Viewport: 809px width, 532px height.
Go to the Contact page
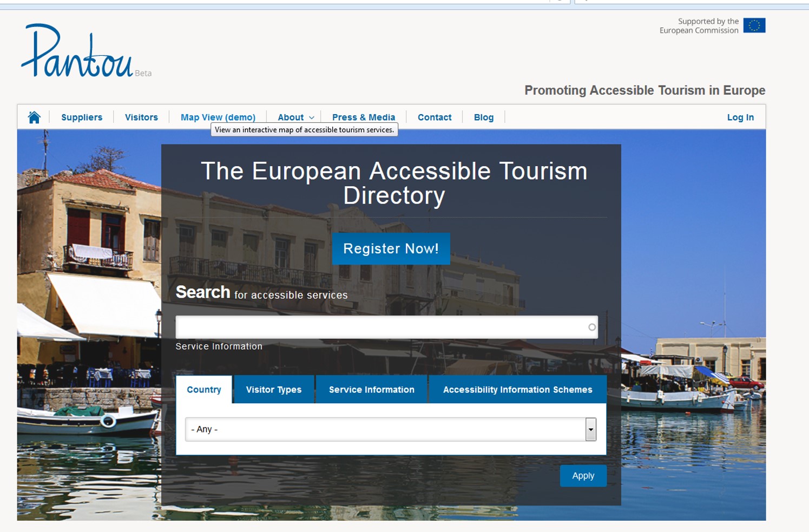point(435,117)
